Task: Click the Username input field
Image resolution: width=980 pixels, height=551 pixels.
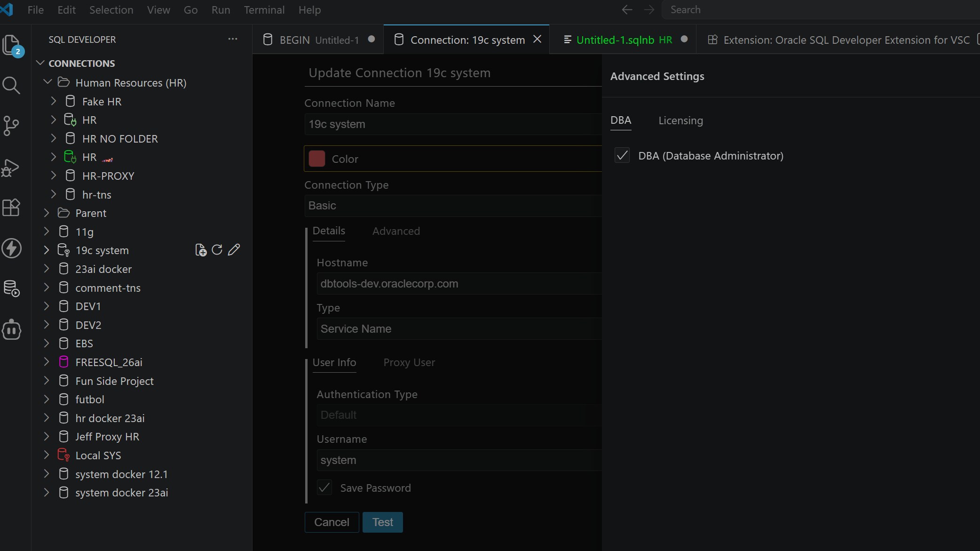Action: (x=459, y=460)
